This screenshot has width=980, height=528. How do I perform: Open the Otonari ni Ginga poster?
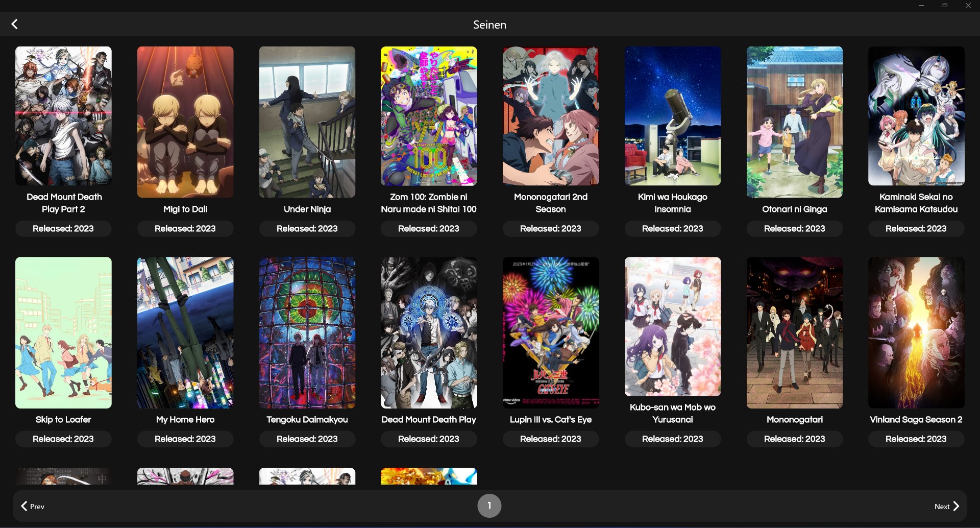[x=795, y=122]
